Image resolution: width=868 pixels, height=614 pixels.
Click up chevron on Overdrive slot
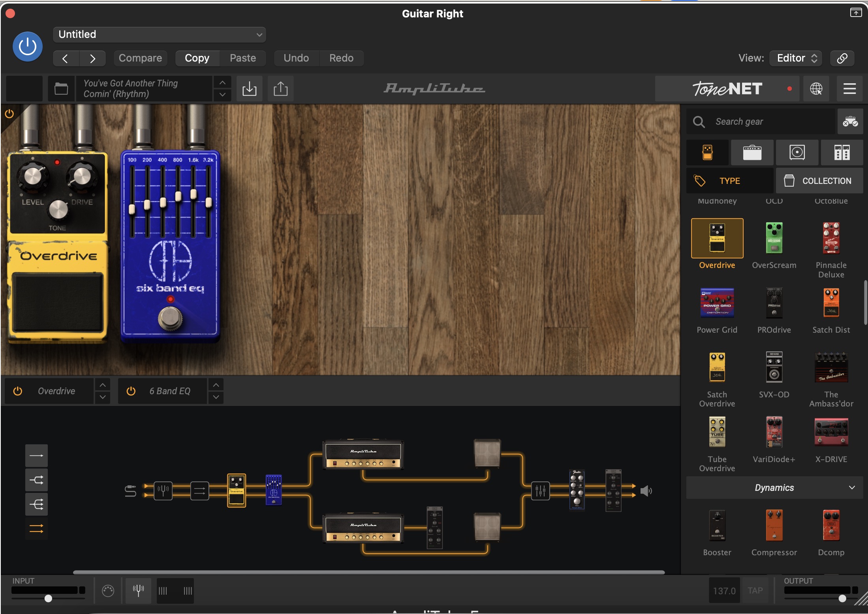[102, 385]
